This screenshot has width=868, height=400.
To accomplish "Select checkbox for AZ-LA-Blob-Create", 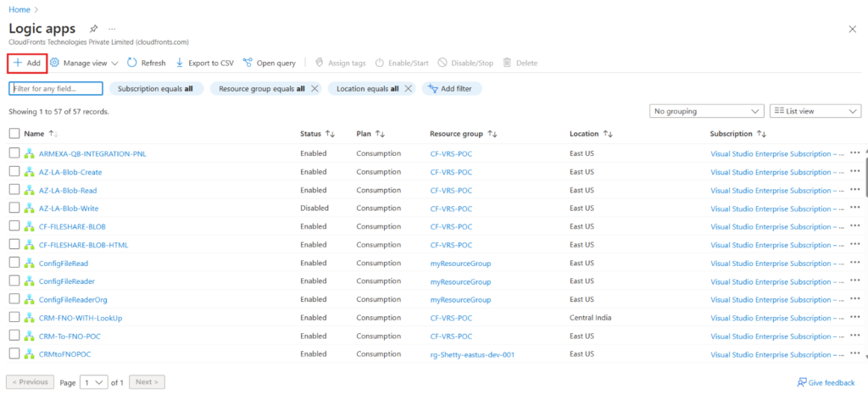I will click(x=14, y=171).
